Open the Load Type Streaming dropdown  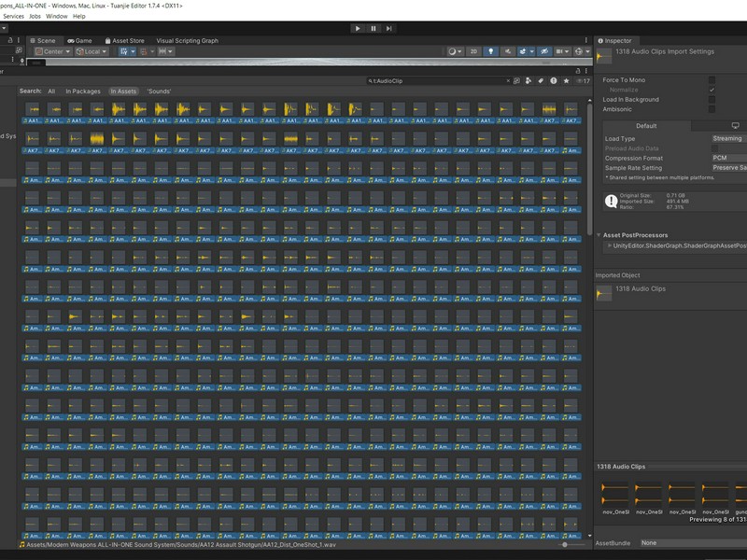(x=729, y=138)
